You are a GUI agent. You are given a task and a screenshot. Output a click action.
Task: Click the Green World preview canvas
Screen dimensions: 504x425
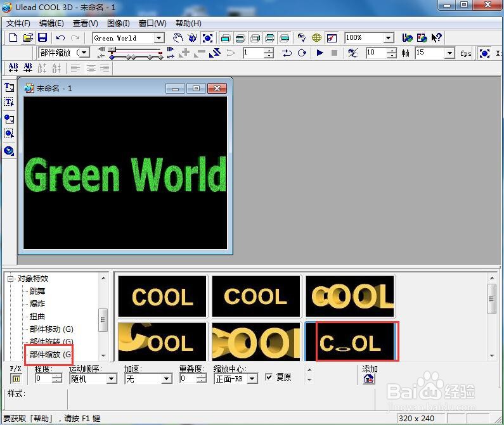(126, 173)
